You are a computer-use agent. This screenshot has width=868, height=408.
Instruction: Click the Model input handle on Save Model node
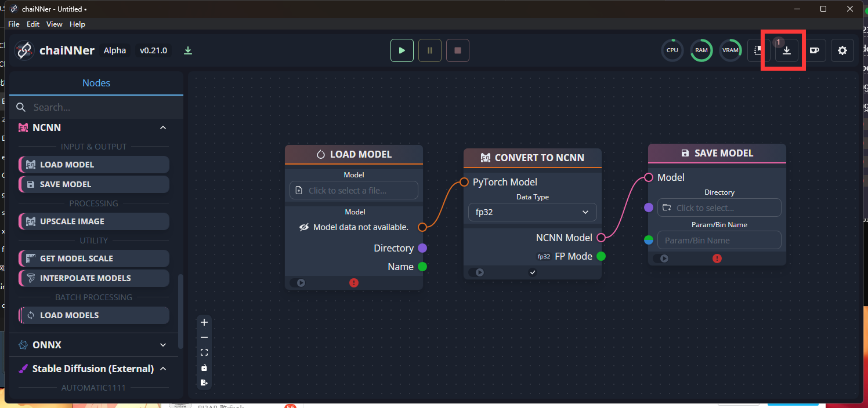coord(649,177)
